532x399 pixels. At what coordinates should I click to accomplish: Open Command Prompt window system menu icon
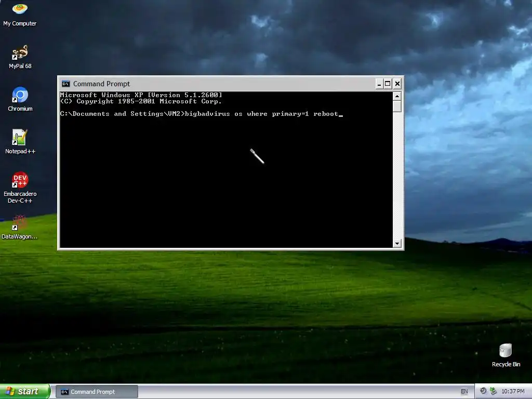(x=65, y=84)
